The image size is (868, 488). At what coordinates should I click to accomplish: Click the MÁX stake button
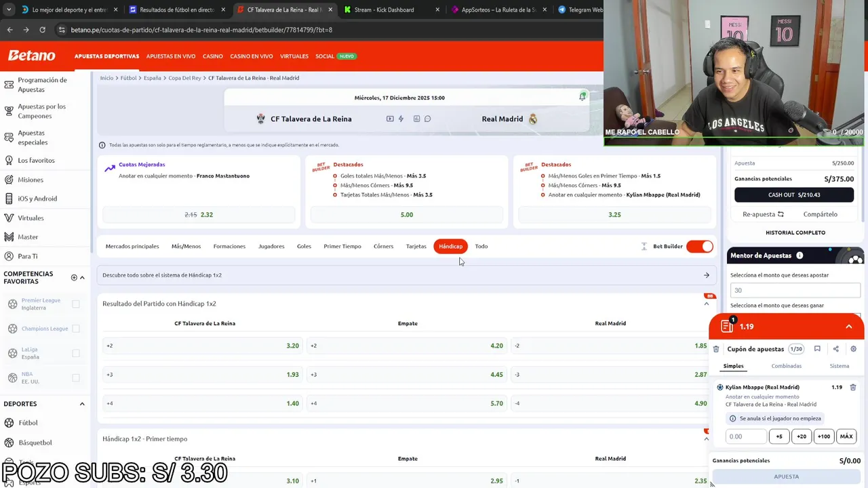pyautogui.click(x=846, y=436)
